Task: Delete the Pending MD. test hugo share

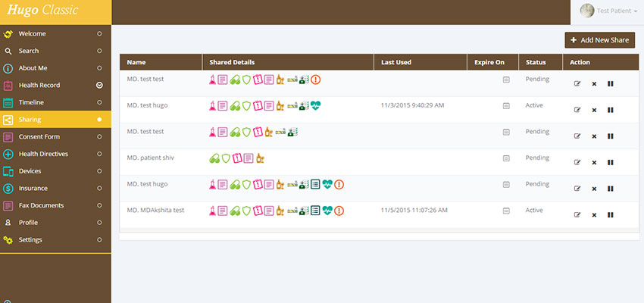Action: pyautogui.click(x=594, y=189)
